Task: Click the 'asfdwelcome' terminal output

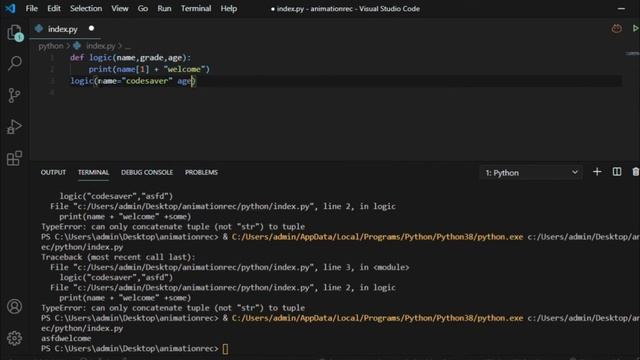Action: tap(66, 338)
